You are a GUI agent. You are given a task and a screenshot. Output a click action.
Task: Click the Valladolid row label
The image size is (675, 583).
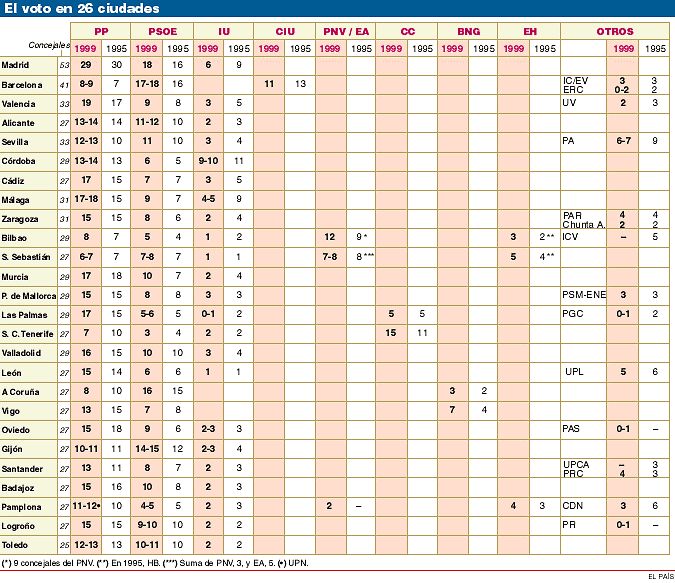pyautogui.click(x=21, y=353)
